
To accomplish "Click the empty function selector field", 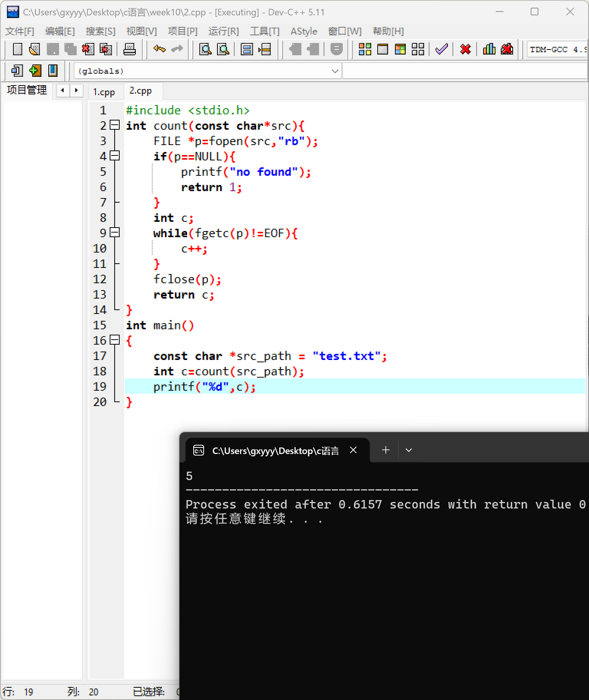I will [x=465, y=71].
